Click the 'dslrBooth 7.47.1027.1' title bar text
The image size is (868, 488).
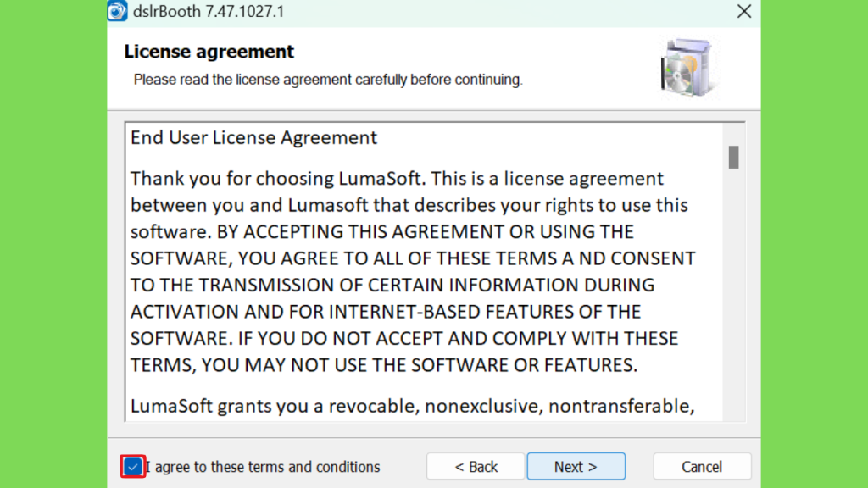point(209,12)
